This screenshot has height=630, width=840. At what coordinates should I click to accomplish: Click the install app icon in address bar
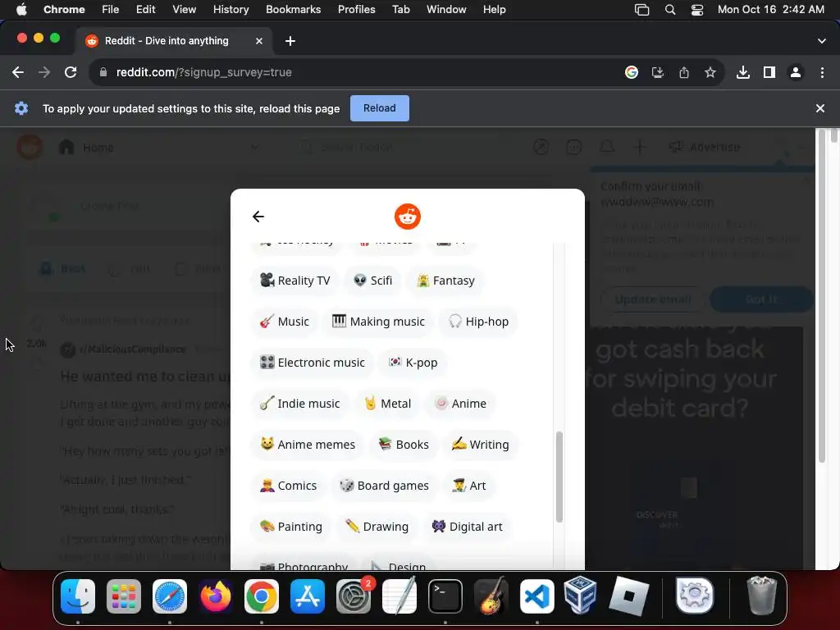tap(658, 72)
